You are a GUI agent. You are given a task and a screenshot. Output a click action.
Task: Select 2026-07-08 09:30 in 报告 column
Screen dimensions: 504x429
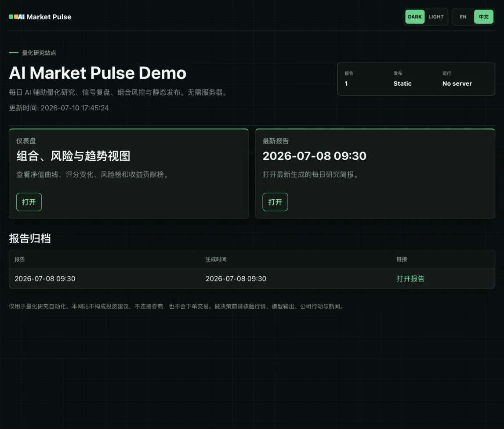coord(45,278)
